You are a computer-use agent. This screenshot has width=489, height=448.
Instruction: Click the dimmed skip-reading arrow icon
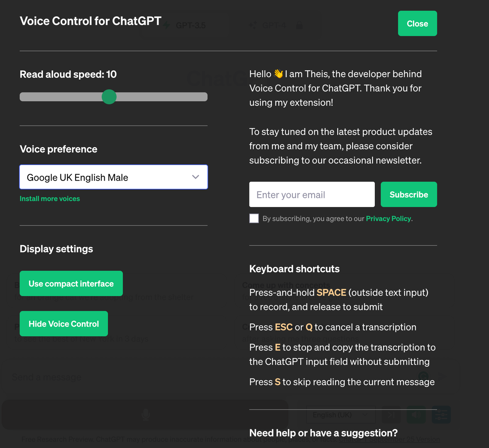[x=391, y=415]
